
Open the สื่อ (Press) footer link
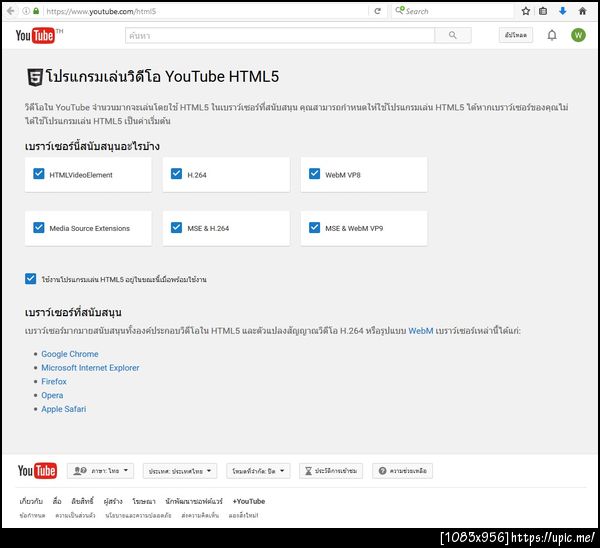coord(57,501)
